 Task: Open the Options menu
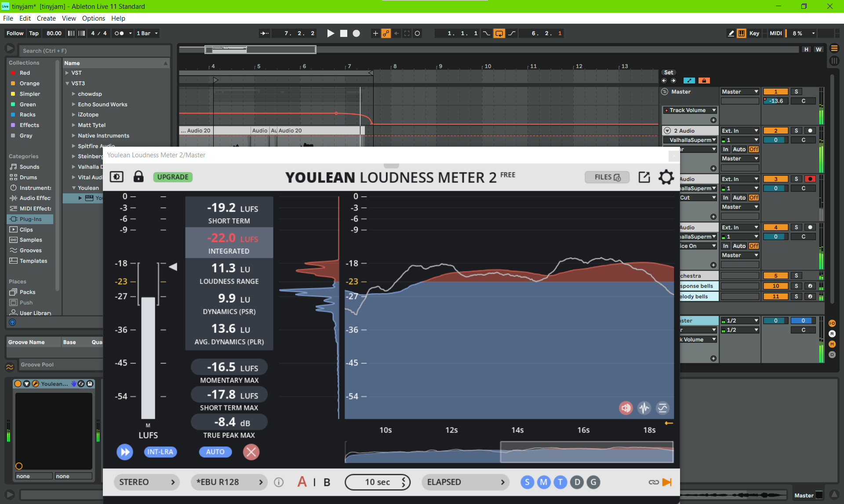93,18
